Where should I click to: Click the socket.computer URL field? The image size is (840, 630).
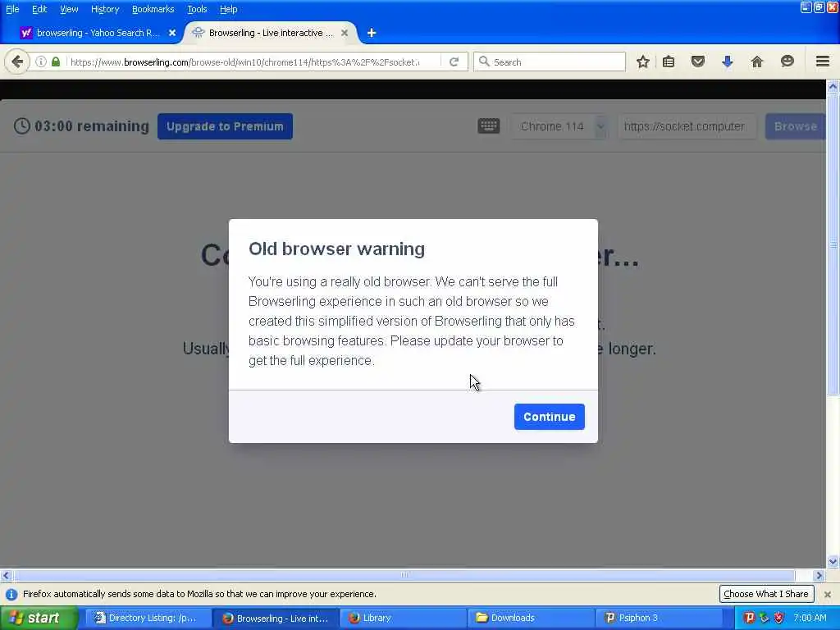click(x=687, y=126)
